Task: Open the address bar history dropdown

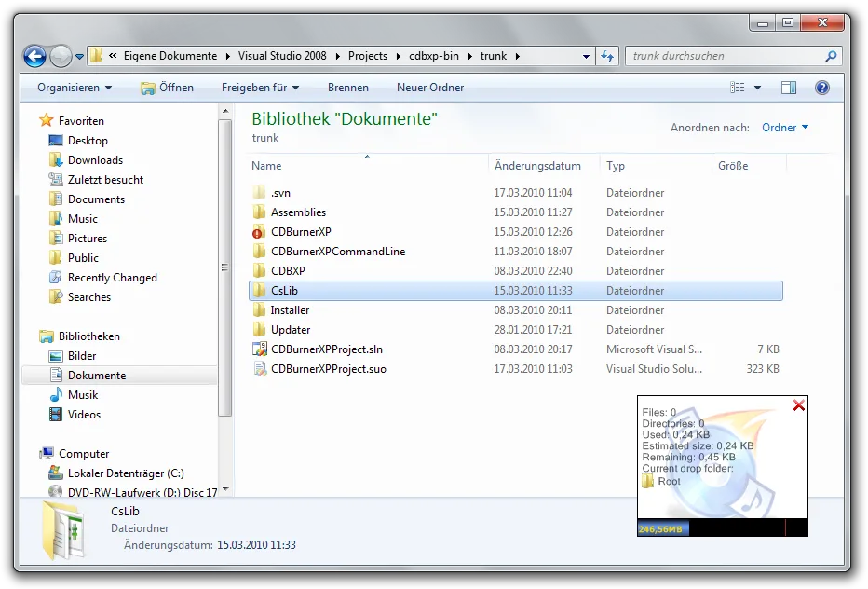Action: pyautogui.click(x=586, y=57)
